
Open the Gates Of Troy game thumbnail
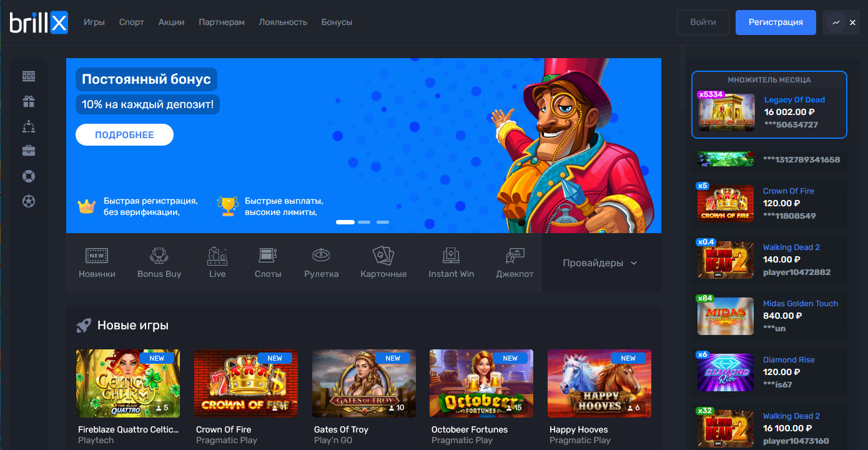(x=364, y=383)
